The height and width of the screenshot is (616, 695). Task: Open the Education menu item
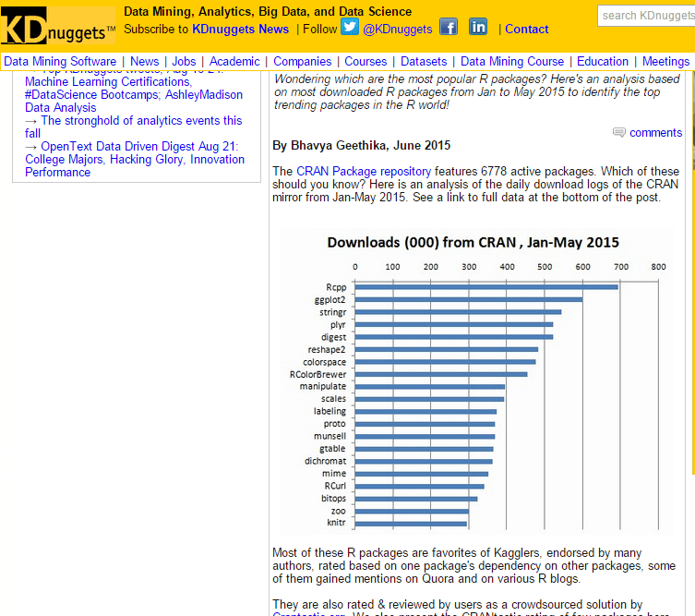click(x=603, y=61)
